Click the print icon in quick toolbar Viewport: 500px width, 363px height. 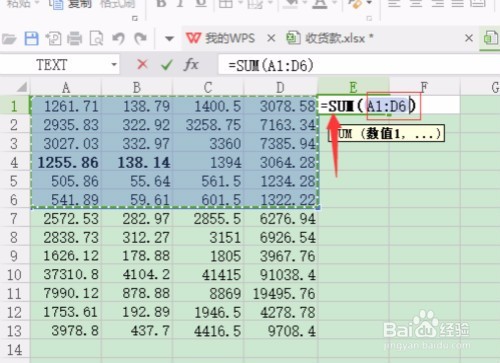click(74, 39)
